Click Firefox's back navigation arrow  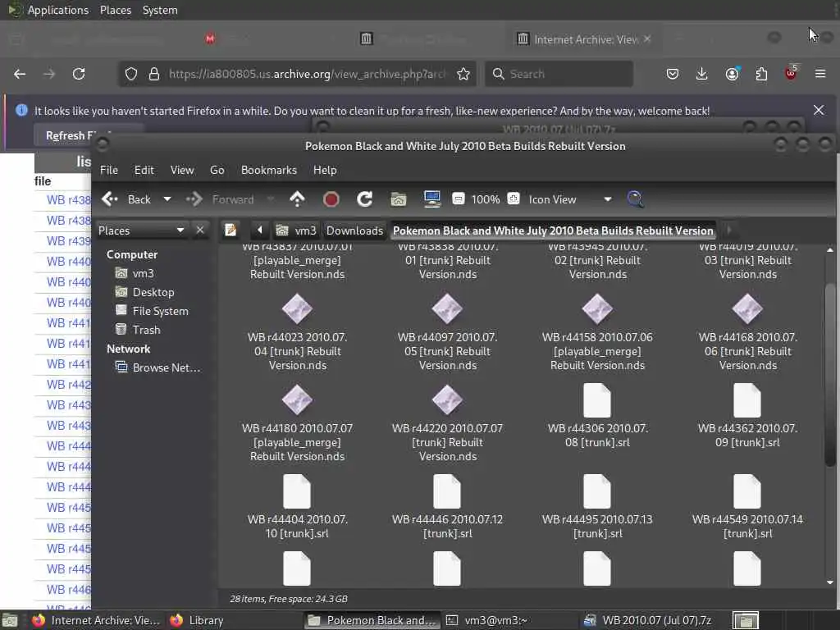click(x=20, y=74)
